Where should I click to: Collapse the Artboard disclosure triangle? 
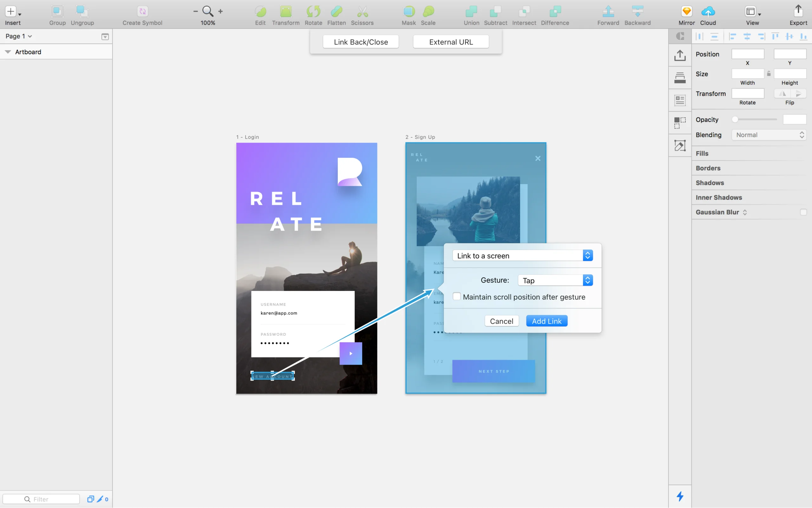pos(8,52)
